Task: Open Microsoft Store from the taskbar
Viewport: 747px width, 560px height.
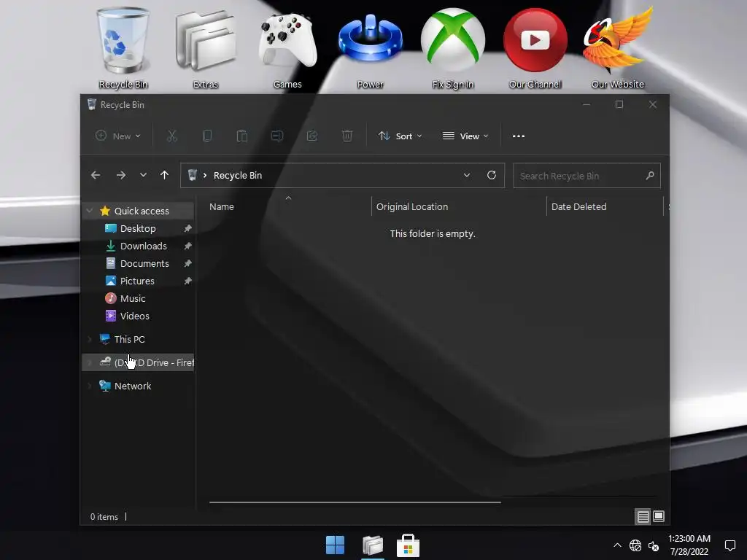Action: point(409,545)
